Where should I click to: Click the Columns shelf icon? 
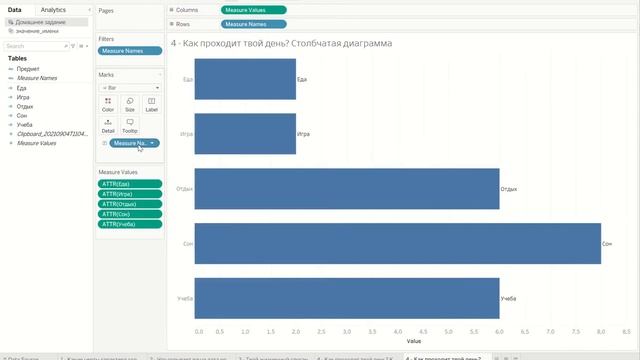point(171,10)
